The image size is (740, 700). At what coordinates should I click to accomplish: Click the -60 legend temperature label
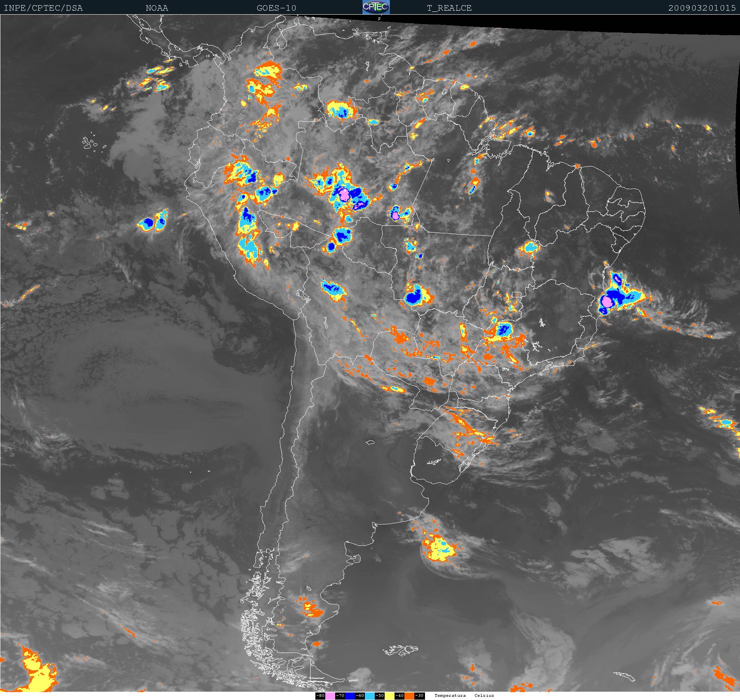click(x=360, y=696)
